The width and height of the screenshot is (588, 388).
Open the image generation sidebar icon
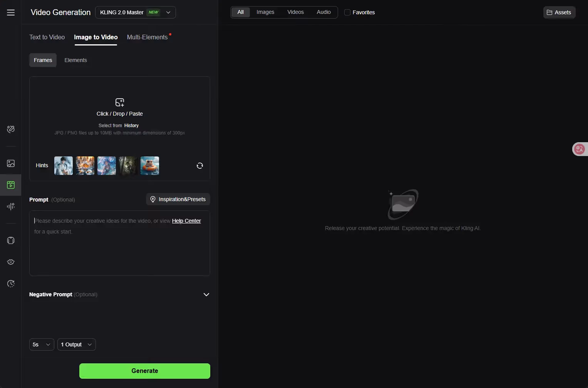[11, 163]
